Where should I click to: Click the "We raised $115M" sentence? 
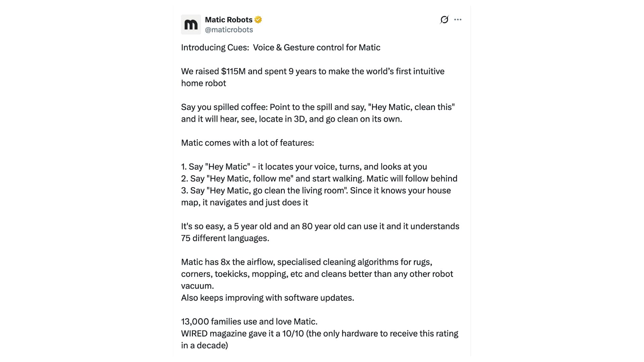(313, 71)
